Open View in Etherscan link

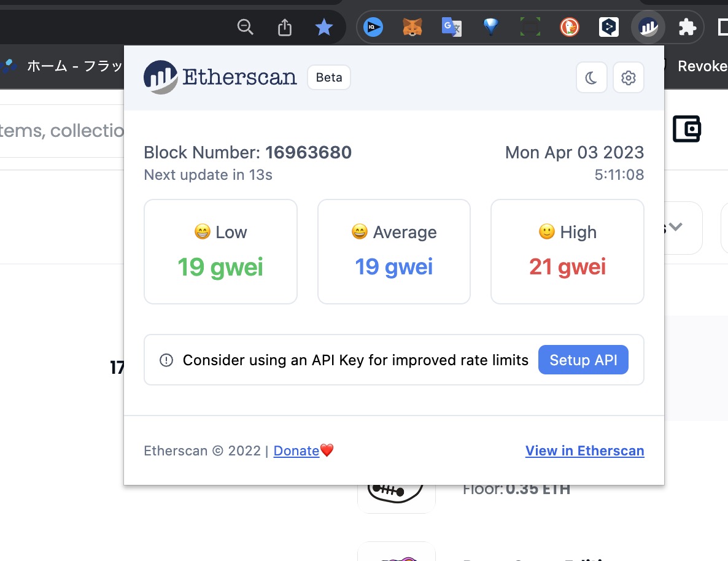point(584,451)
